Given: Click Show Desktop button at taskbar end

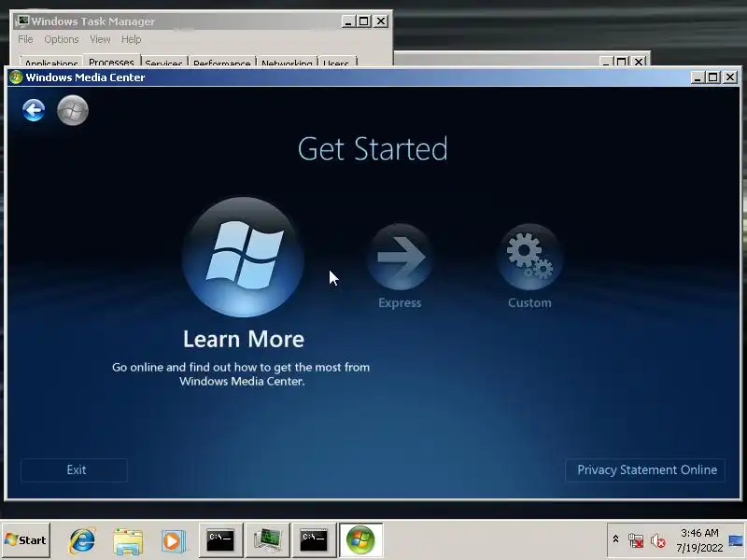Looking at the screenshot, I should (x=736, y=540).
